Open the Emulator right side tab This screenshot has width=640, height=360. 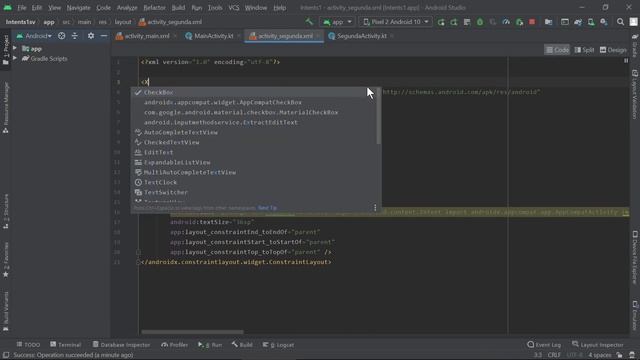click(x=635, y=316)
